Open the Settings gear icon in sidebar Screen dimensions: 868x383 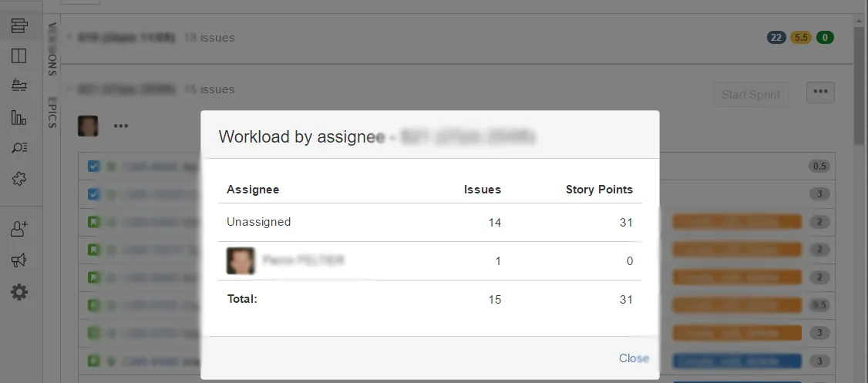(x=19, y=291)
